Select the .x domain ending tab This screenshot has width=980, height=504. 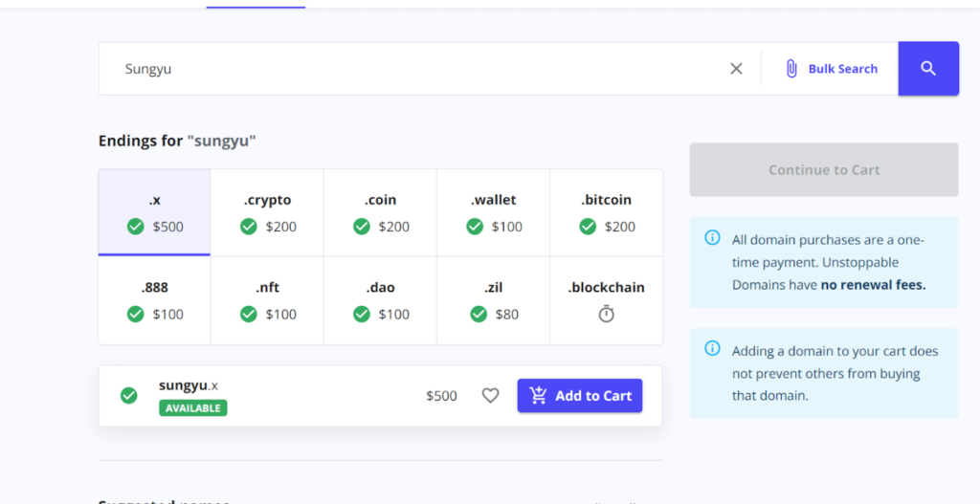pos(154,212)
